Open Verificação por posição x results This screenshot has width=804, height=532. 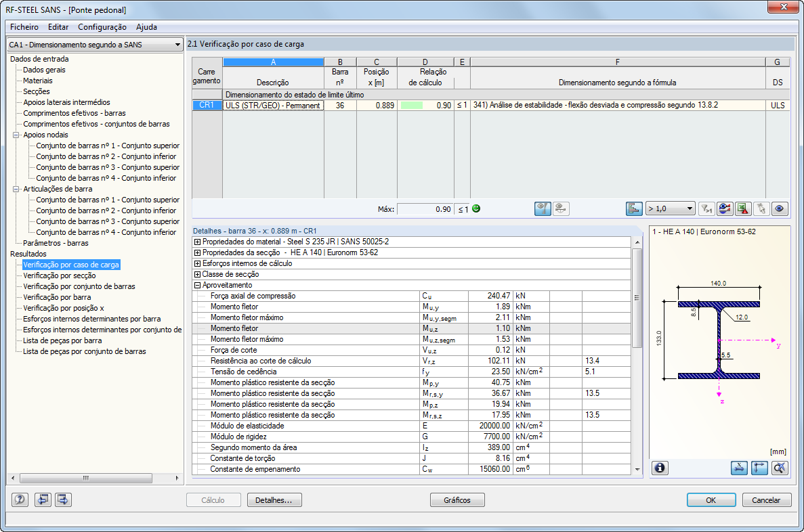point(64,308)
